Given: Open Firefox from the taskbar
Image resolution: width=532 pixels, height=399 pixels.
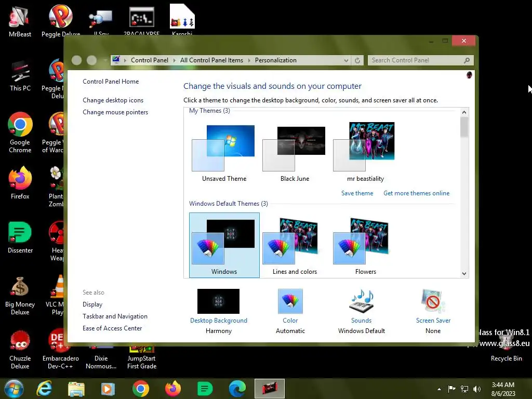Looking at the screenshot, I should (x=173, y=389).
